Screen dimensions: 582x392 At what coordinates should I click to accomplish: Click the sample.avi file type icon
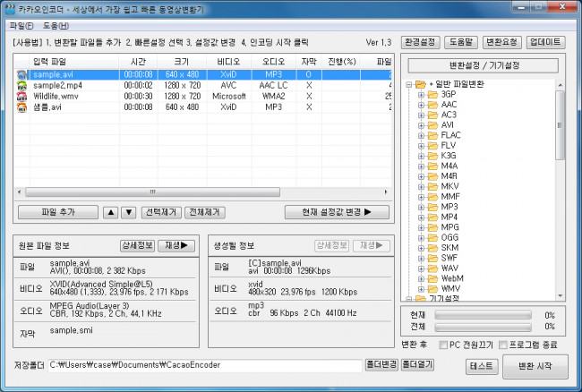[22, 74]
